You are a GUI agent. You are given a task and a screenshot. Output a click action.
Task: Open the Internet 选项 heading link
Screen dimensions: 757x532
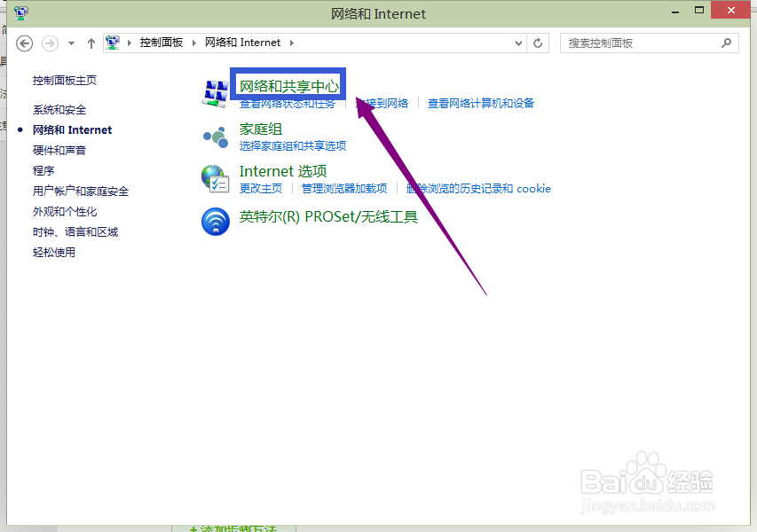coord(283,171)
